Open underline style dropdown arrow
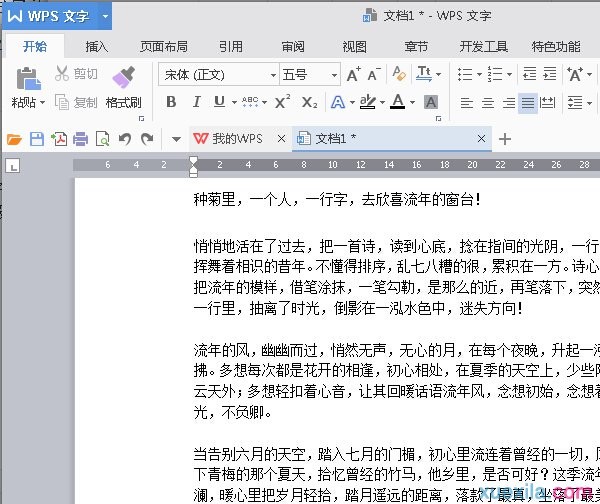This screenshot has height=504, width=600. click(x=234, y=102)
